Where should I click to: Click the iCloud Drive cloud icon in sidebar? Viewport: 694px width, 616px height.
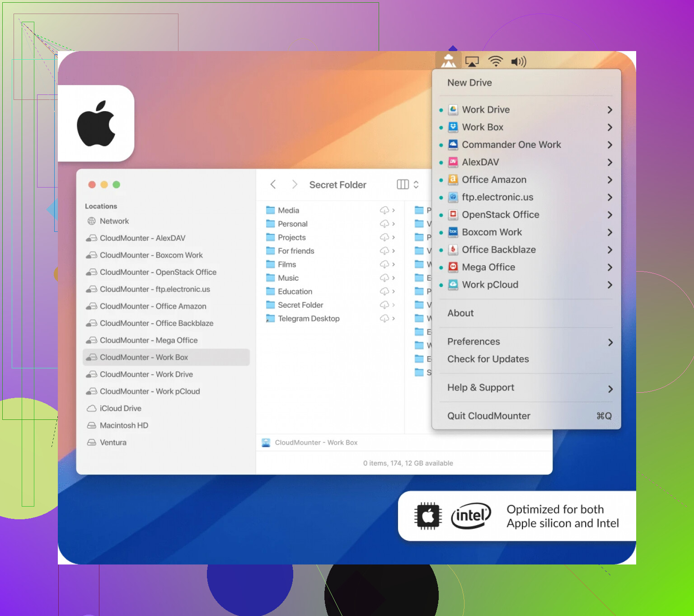[x=92, y=409]
